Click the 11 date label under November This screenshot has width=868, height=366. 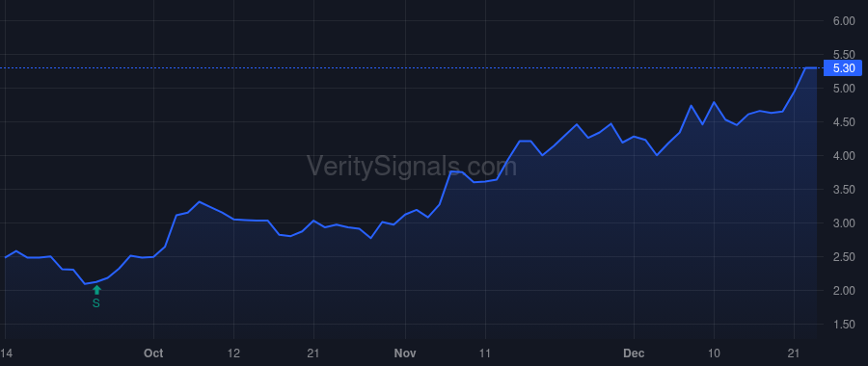[x=485, y=353]
